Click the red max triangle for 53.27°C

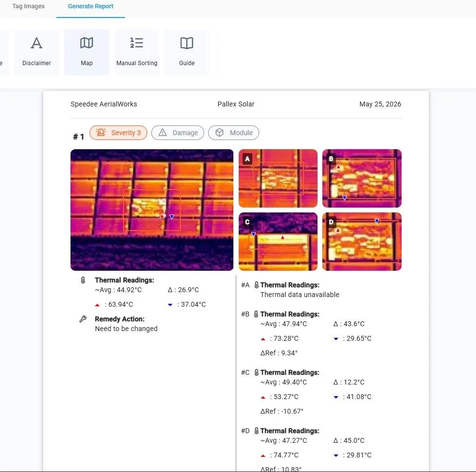(x=263, y=397)
